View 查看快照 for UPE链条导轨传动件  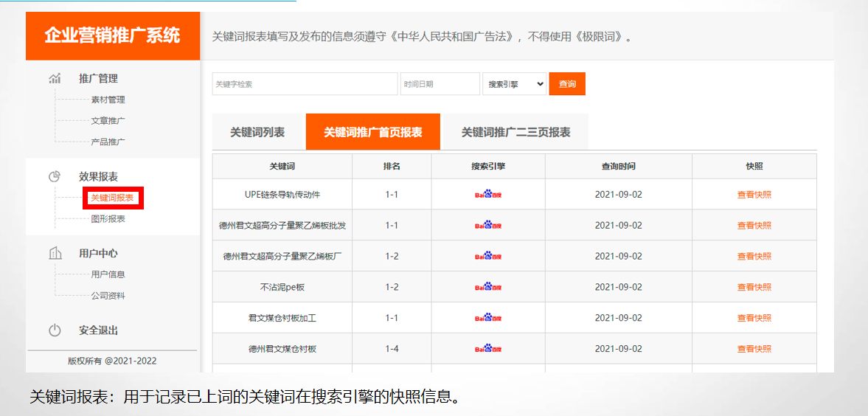click(x=754, y=195)
